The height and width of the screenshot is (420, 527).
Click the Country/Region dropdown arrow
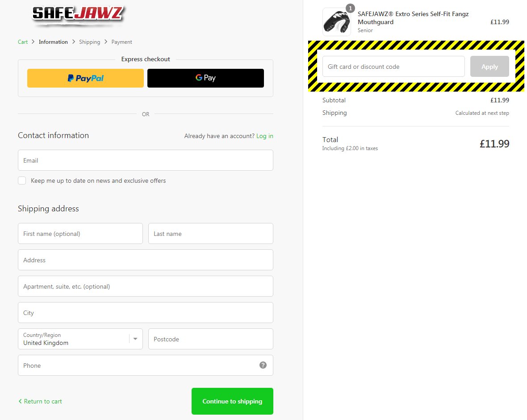[x=135, y=339]
